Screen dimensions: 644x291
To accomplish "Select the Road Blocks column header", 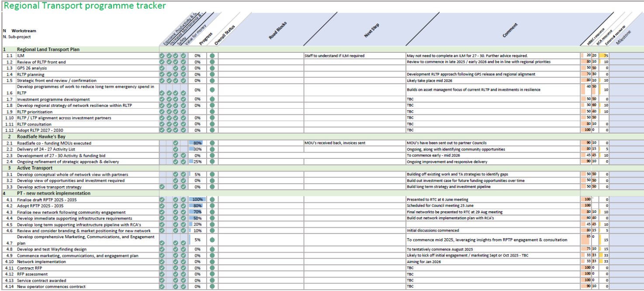I will click(x=277, y=31).
